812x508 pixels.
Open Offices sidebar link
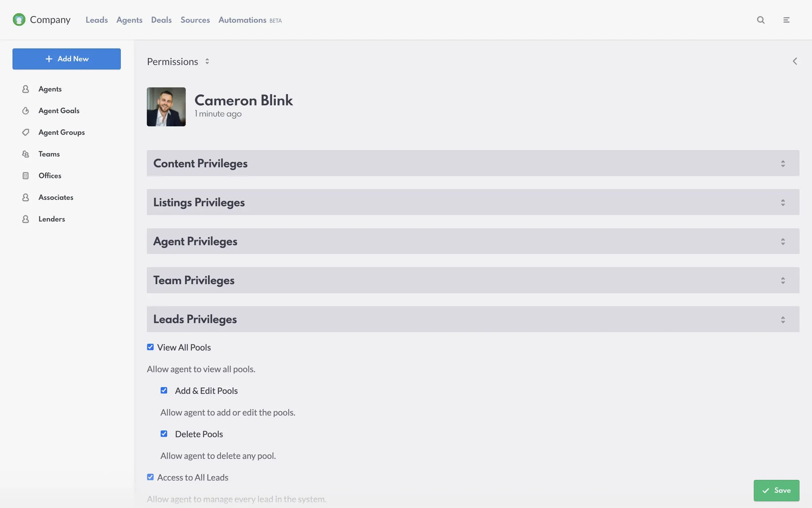50,176
